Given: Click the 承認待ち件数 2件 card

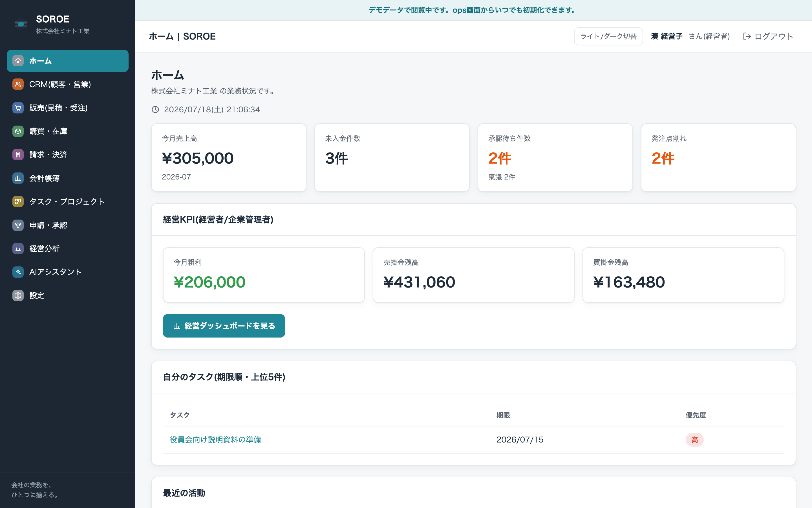Looking at the screenshot, I should [x=555, y=157].
